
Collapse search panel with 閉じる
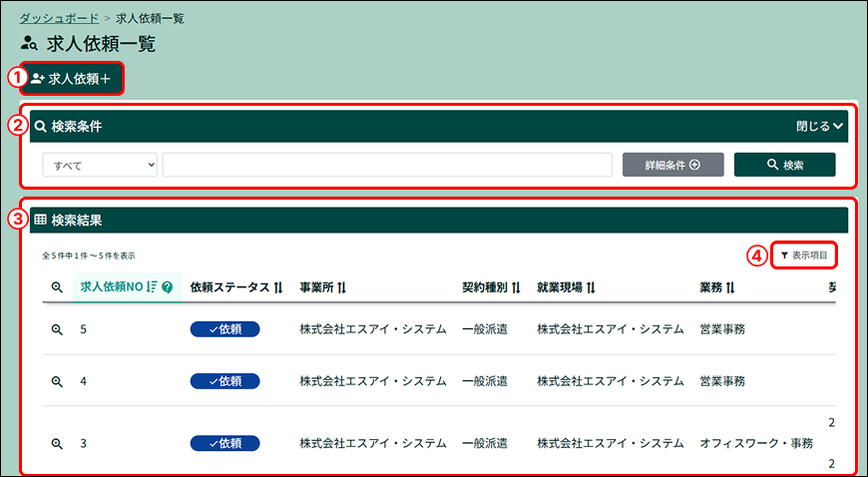(820, 127)
